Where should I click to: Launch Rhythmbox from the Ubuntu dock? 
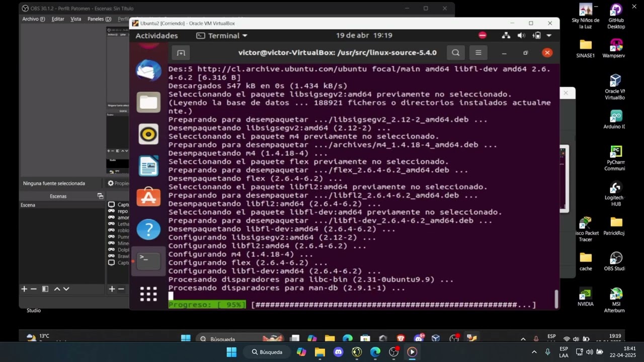pyautogui.click(x=148, y=134)
